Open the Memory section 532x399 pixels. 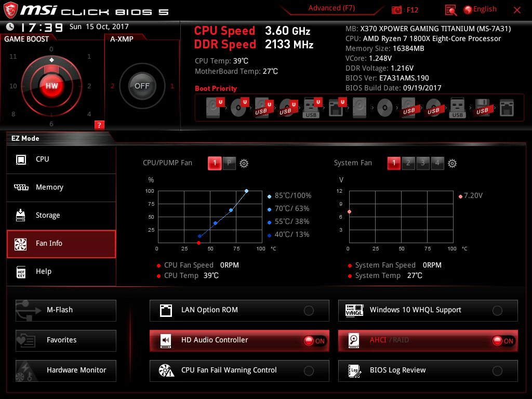pos(61,188)
